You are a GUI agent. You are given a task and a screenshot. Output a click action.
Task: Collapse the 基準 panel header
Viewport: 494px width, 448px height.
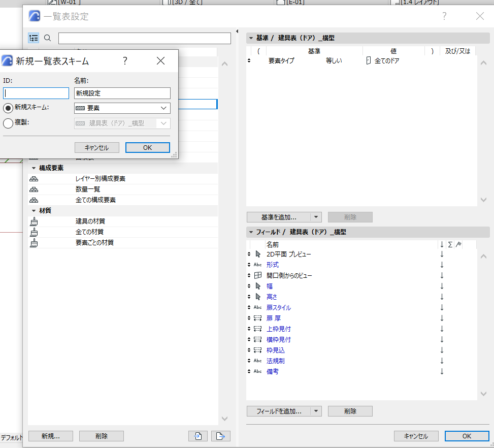tap(251, 38)
